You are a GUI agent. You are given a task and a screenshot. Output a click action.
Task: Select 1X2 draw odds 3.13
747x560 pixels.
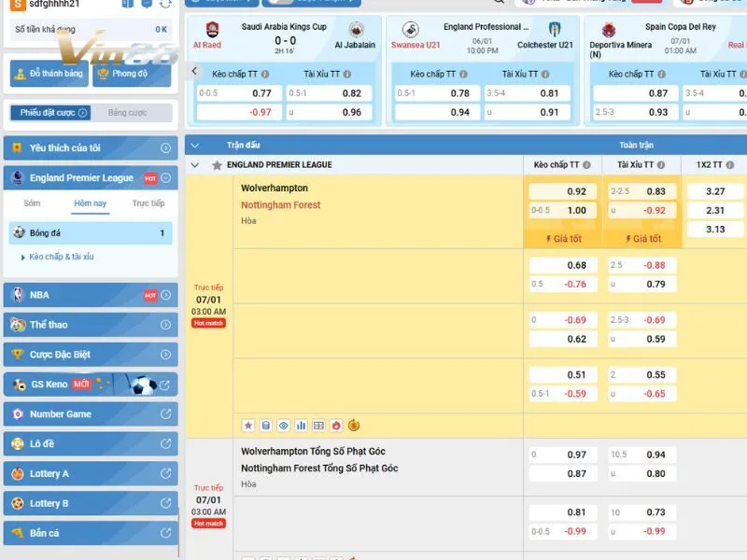[715, 230]
